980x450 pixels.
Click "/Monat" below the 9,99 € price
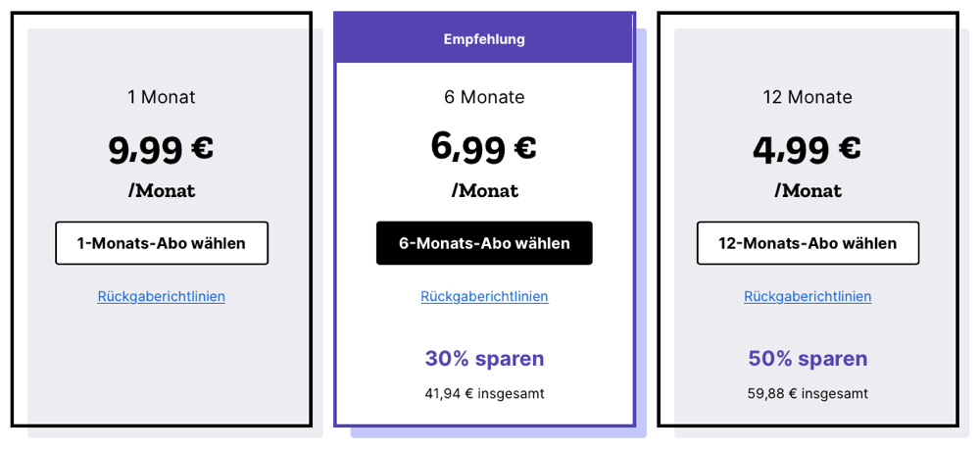[162, 190]
